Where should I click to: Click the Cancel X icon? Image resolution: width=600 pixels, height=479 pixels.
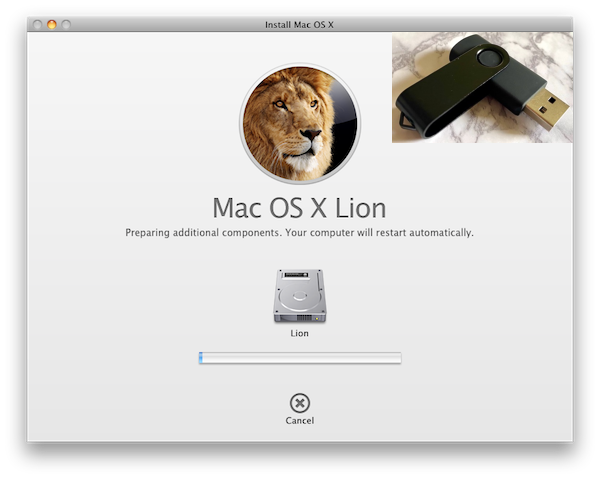[300, 403]
